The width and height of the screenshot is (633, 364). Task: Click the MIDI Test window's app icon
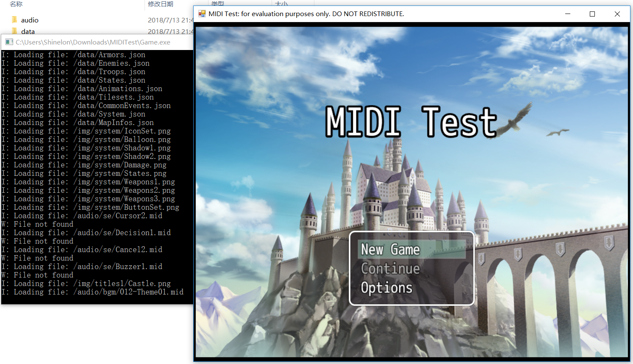point(202,14)
